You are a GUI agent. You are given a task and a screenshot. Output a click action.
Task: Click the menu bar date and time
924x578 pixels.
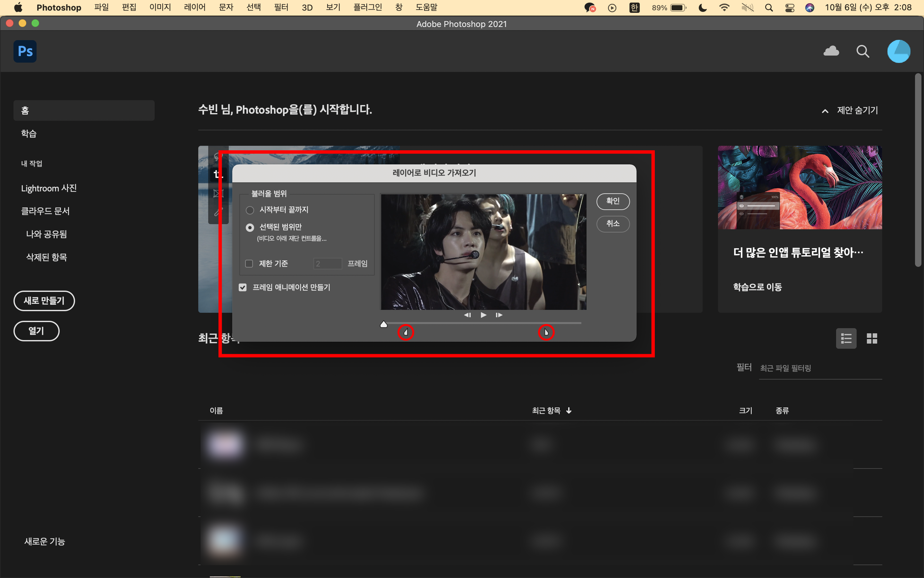pyautogui.click(x=868, y=7)
